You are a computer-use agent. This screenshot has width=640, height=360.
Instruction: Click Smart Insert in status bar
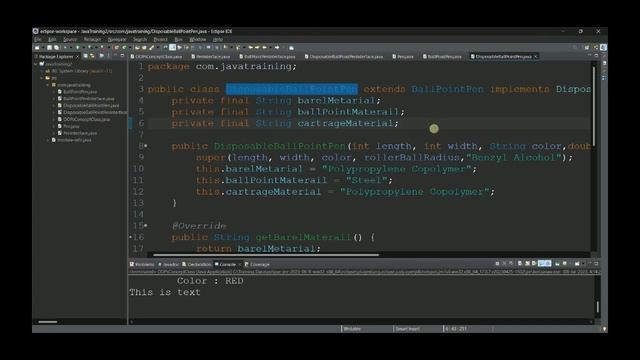(408, 329)
